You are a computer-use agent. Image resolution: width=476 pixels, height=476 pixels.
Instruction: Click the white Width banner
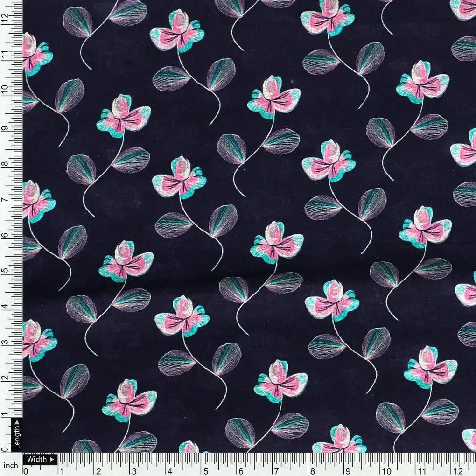pyautogui.click(x=40, y=460)
